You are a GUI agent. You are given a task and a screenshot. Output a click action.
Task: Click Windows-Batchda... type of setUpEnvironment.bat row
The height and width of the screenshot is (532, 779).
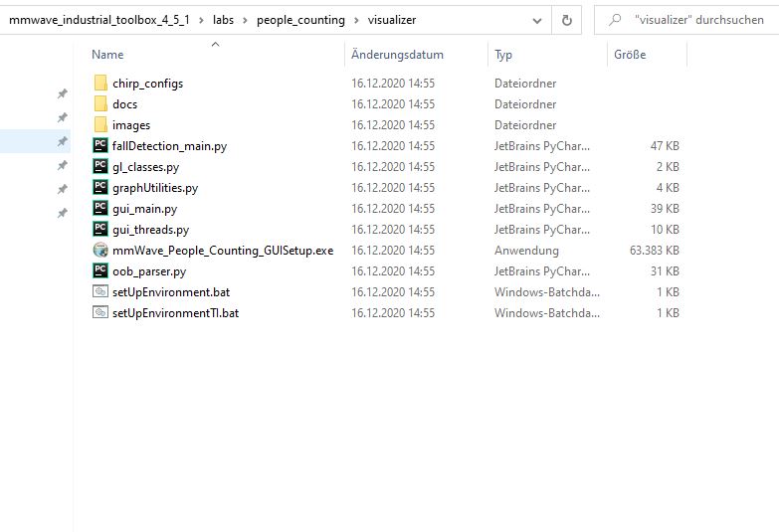click(x=547, y=292)
